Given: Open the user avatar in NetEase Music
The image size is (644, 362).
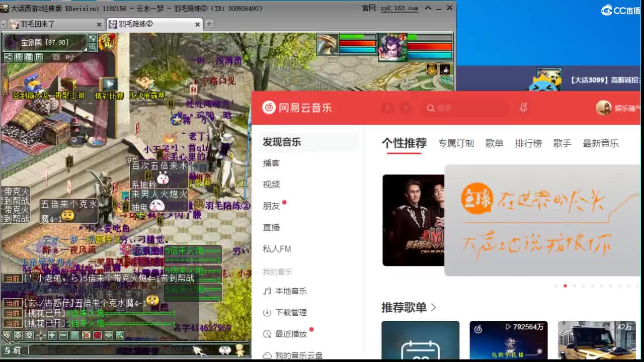Looking at the screenshot, I should 603,108.
